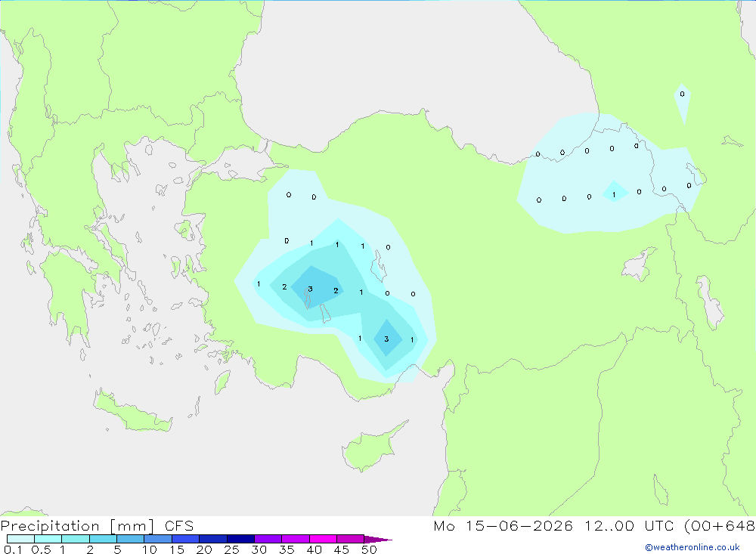756x554 pixels.
Task: Click the 'CFS' model label
Action: click(x=179, y=526)
